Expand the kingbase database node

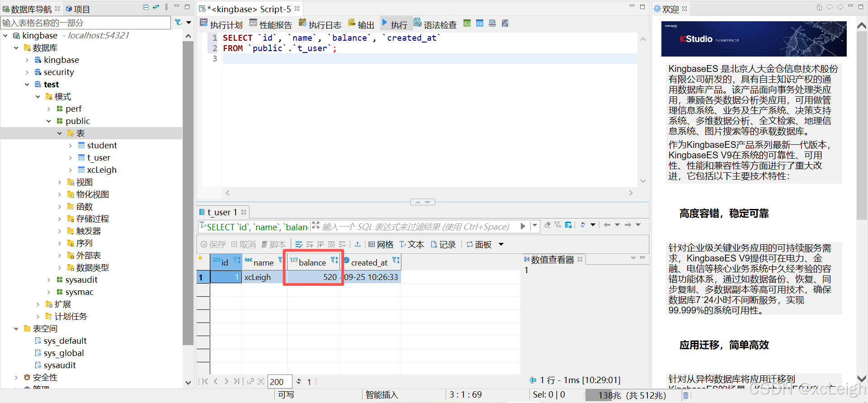coord(27,60)
